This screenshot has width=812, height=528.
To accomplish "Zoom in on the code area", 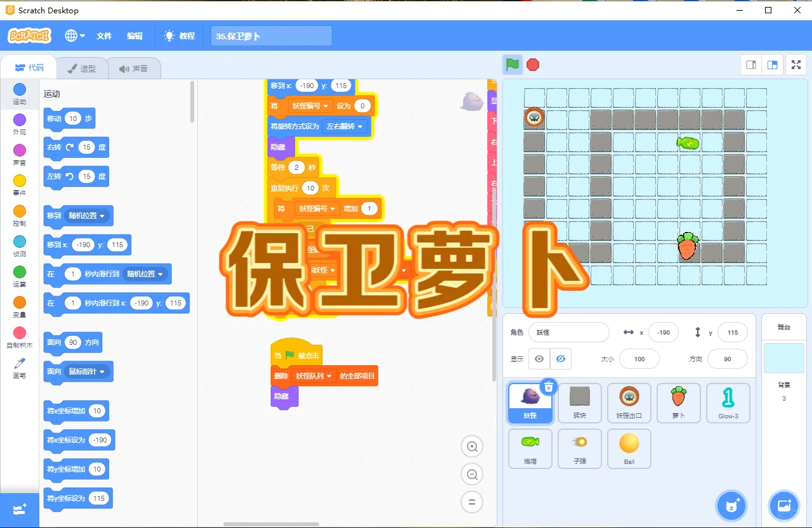I will [x=471, y=446].
